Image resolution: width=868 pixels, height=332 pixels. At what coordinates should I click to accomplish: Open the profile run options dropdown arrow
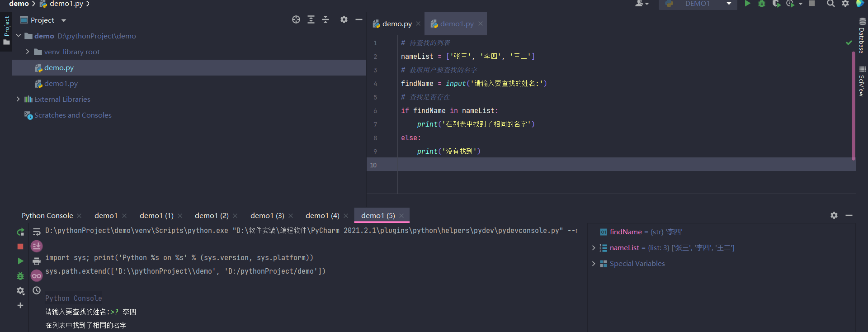[801, 4]
